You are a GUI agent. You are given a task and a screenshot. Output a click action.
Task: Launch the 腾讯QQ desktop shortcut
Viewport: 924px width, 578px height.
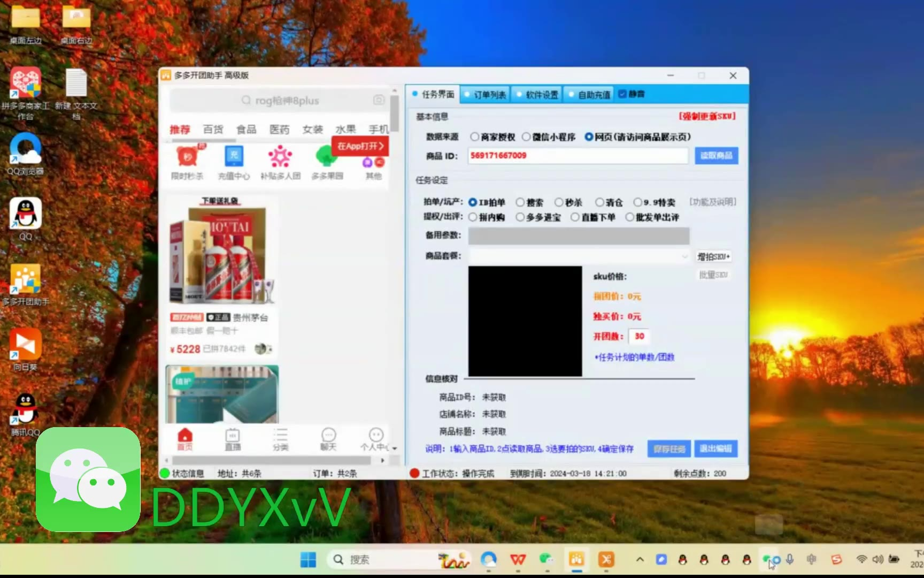coord(25,409)
